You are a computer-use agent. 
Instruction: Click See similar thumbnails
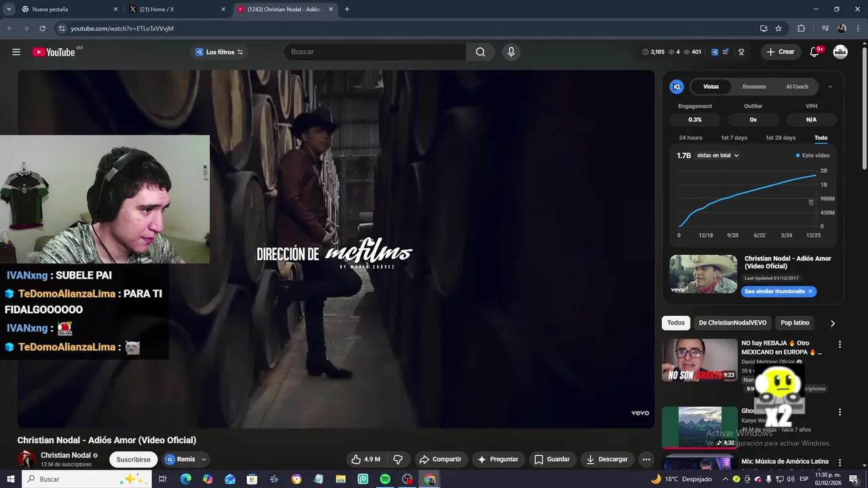click(778, 291)
